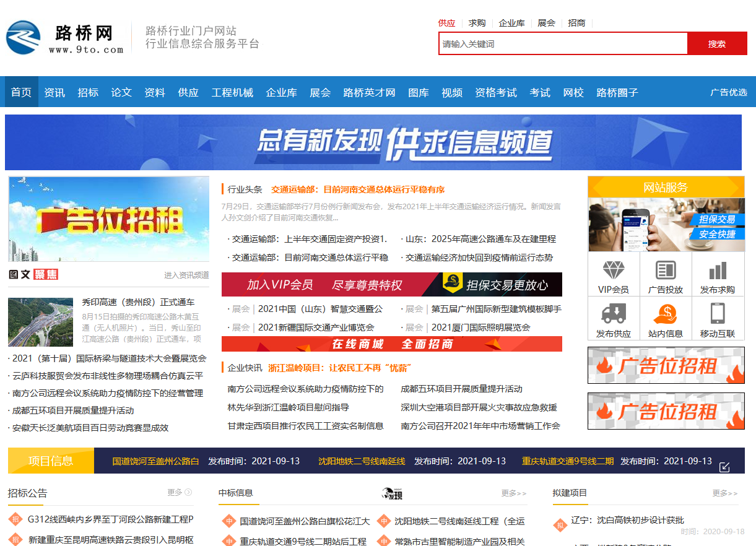Click the 中 badge beside 沈阳地铁二号线 item

[383, 521]
